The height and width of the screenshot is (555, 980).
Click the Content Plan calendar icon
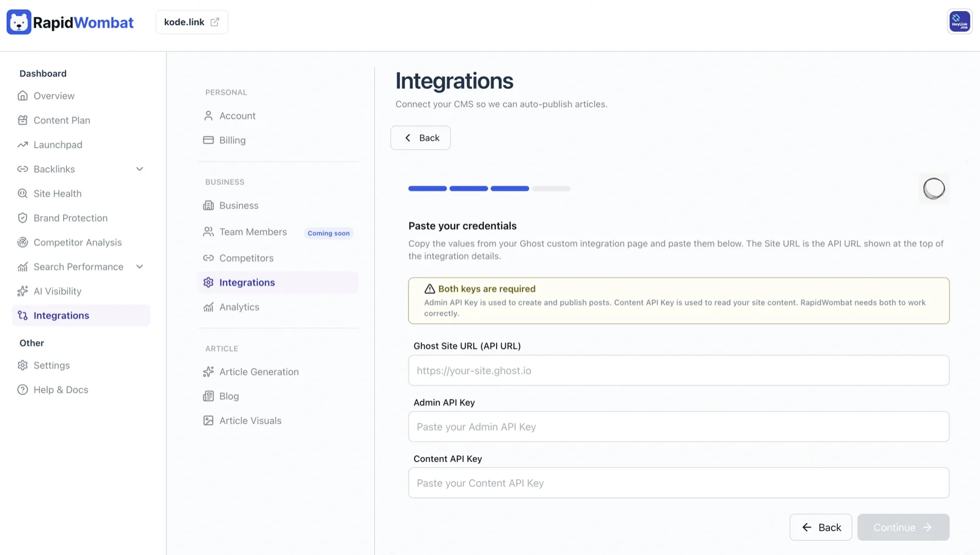click(x=23, y=120)
